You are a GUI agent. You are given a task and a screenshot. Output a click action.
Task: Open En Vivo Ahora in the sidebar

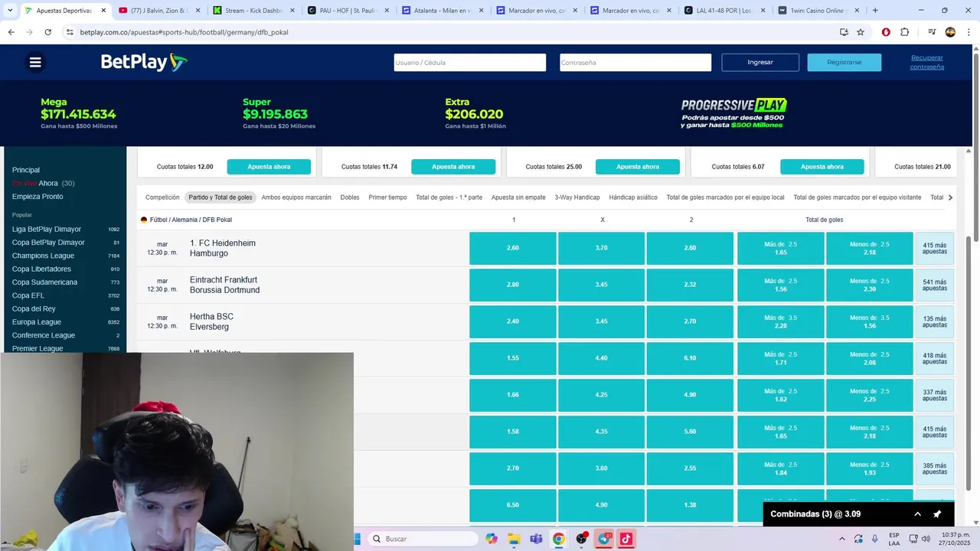click(x=43, y=184)
